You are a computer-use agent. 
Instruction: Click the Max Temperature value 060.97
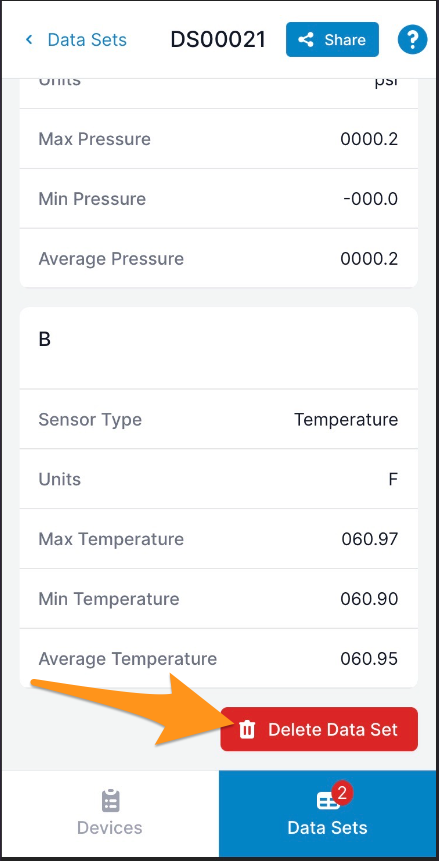(x=369, y=539)
